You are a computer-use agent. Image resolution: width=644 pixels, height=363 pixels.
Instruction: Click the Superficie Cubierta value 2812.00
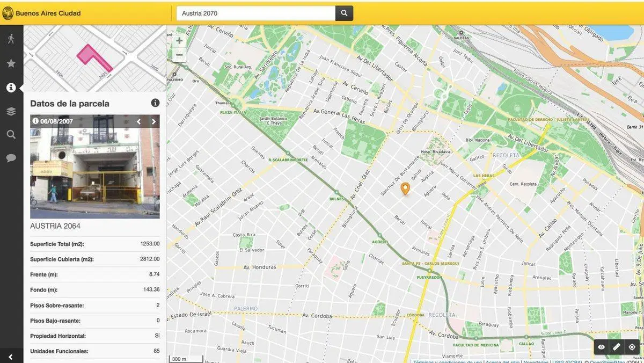150,259
